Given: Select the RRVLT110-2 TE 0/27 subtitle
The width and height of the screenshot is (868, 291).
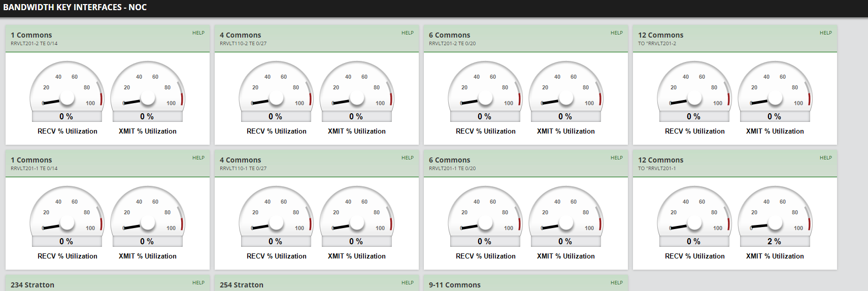Looking at the screenshot, I should (x=243, y=44).
